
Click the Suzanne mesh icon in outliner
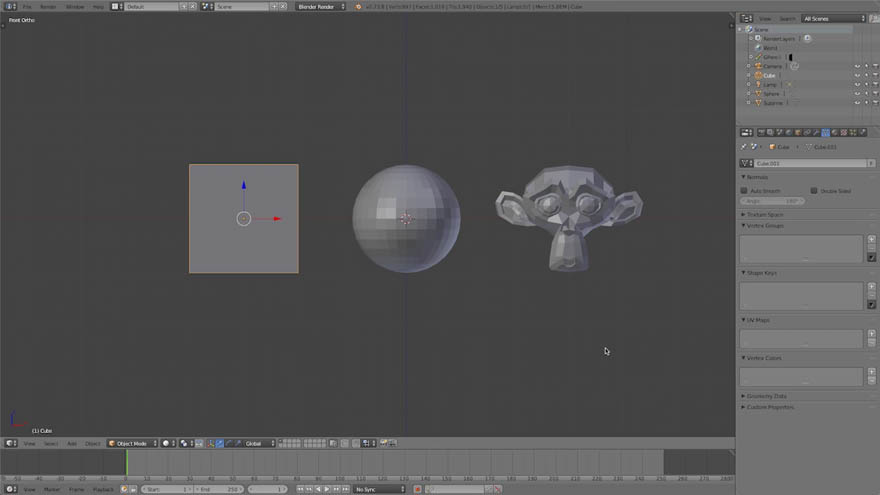pyautogui.click(x=758, y=103)
